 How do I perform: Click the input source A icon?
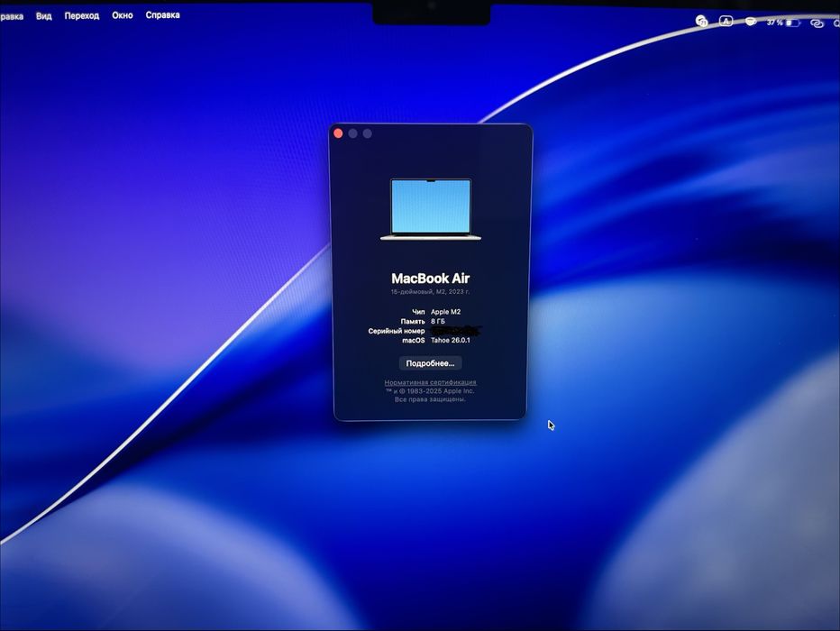coord(726,22)
